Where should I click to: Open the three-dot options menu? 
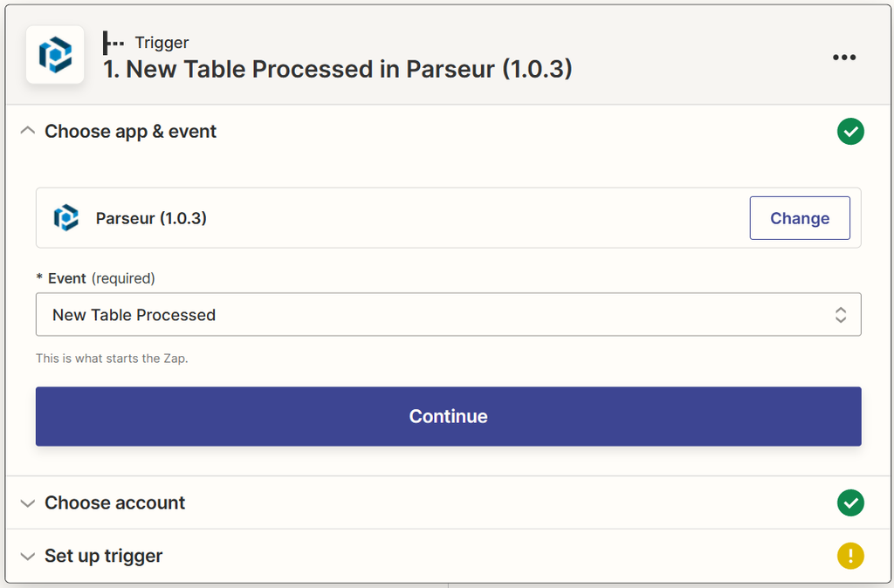click(x=844, y=57)
